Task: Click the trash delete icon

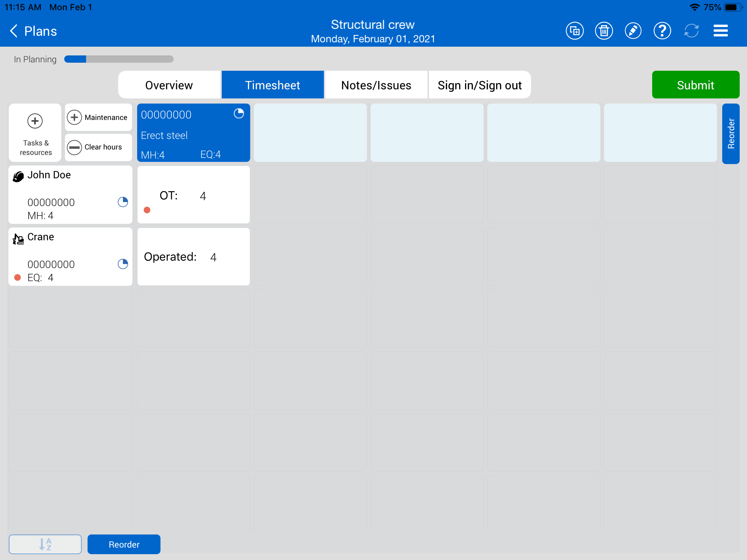Action: click(x=604, y=31)
